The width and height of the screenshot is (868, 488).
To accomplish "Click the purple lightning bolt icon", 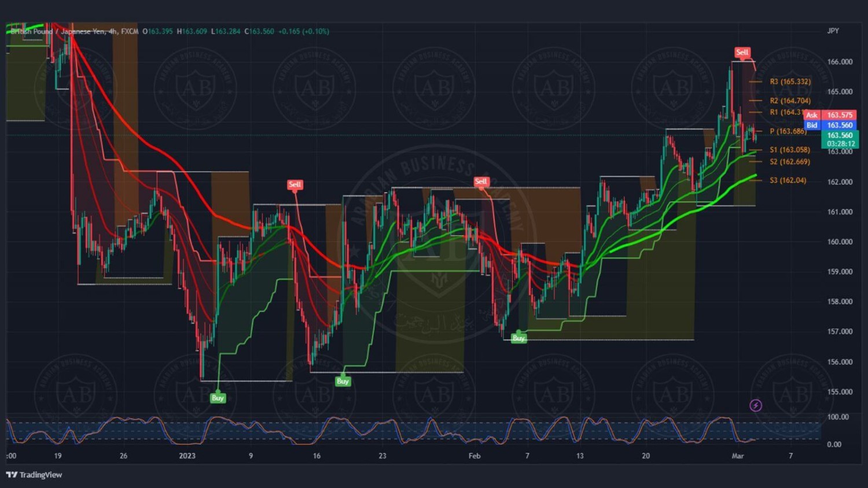I will point(756,405).
